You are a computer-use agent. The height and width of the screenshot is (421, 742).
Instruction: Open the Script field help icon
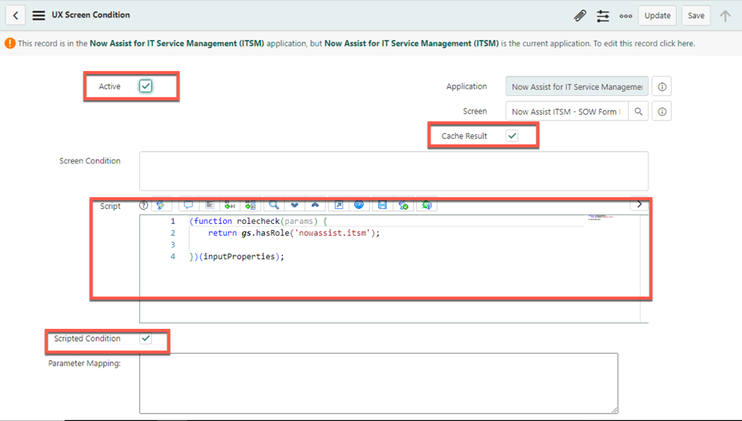[x=143, y=205]
